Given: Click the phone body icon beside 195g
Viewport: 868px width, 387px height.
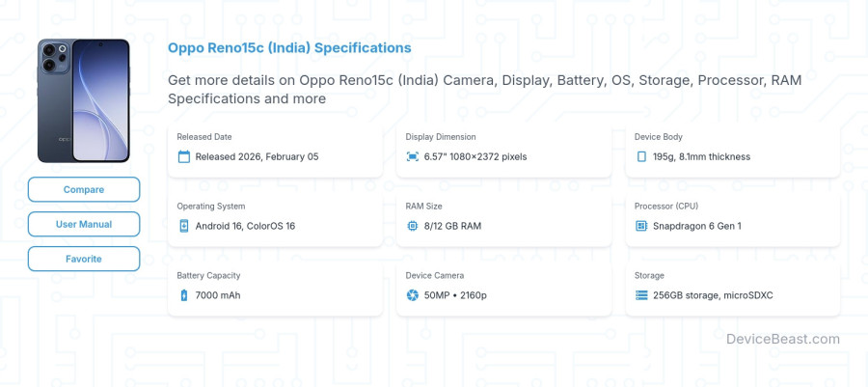Looking at the screenshot, I should [x=641, y=156].
